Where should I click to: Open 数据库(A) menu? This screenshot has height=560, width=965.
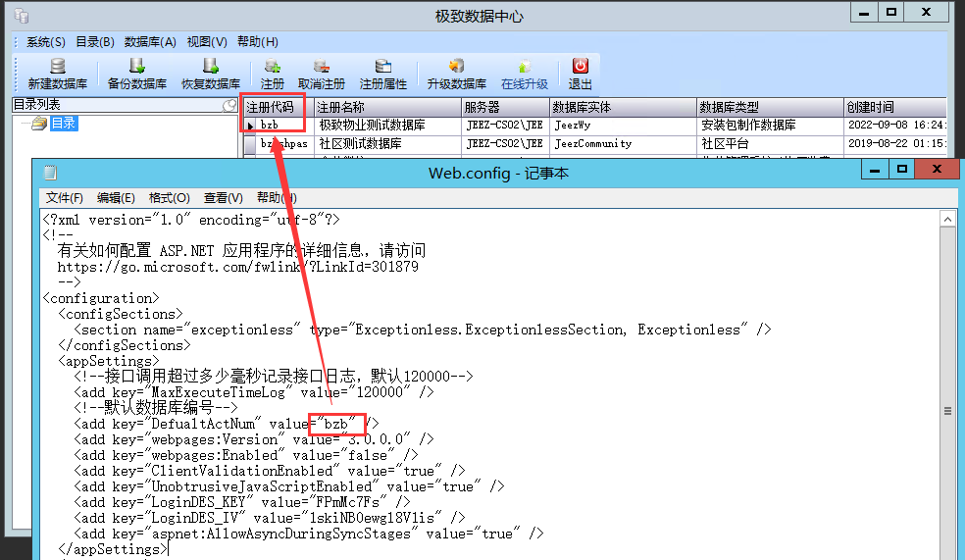coord(150,42)
